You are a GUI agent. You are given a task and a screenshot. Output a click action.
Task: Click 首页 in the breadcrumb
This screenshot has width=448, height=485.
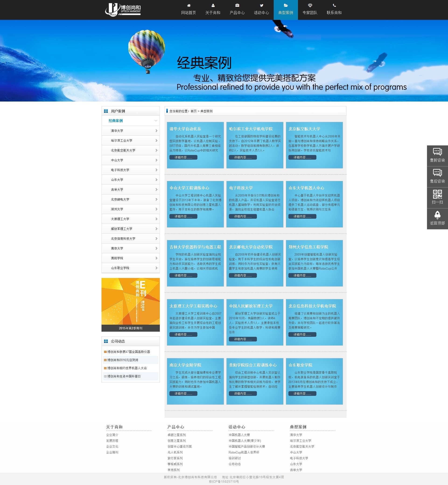click(193, 111)
